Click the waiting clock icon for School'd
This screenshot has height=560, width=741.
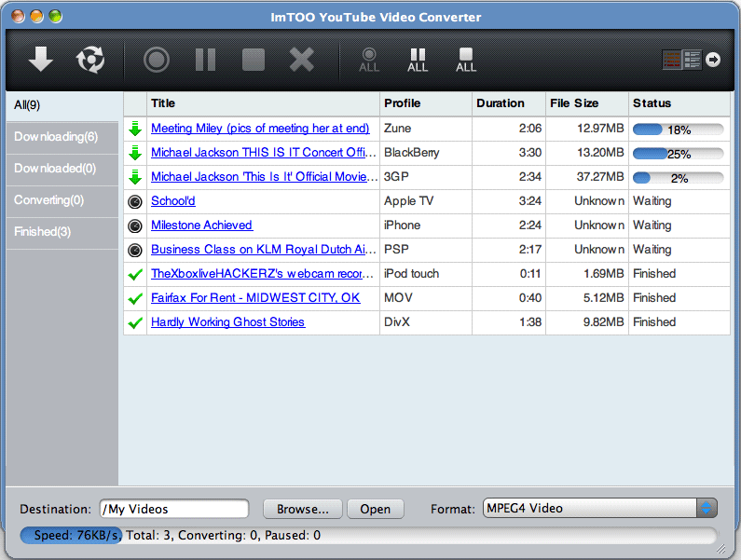135,202
